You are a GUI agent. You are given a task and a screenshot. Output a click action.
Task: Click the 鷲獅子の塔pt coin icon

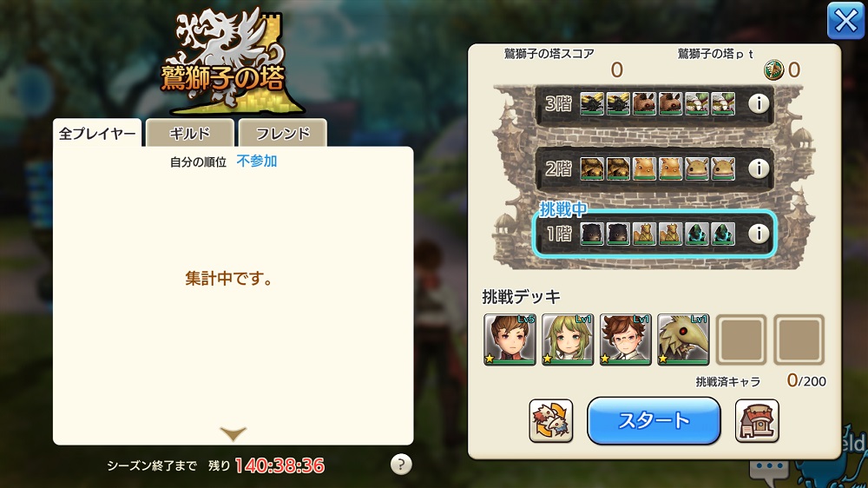(x=774, y=69)
